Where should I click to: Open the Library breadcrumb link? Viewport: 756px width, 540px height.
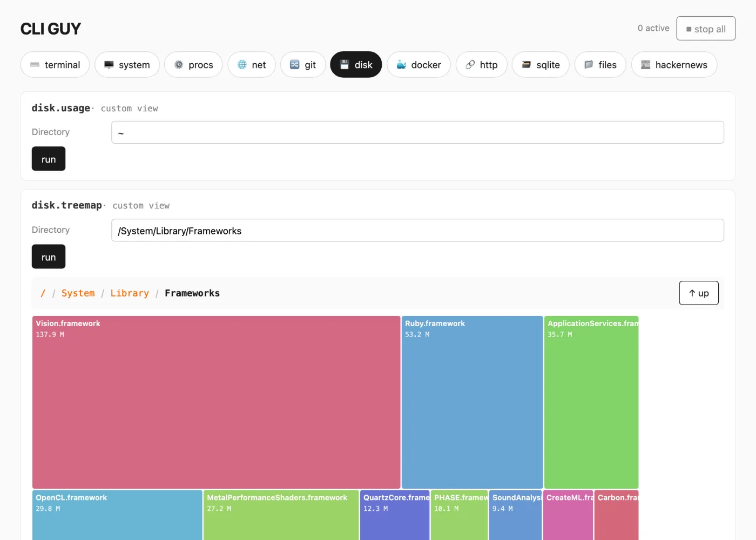point(130,293)
